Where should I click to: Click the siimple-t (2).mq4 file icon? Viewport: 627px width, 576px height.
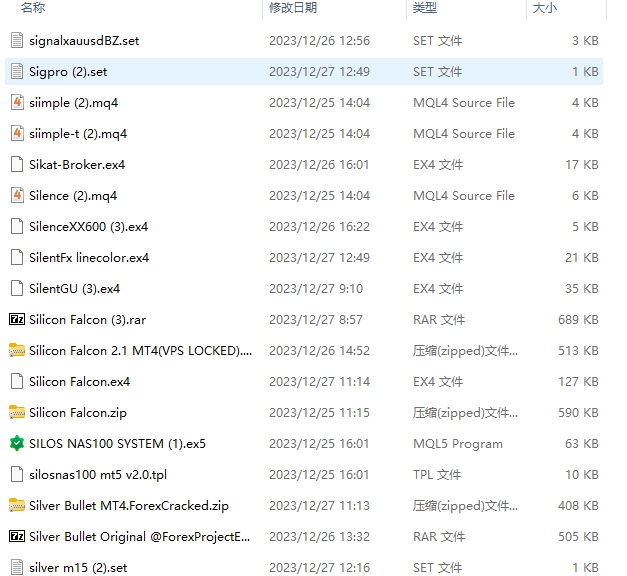16,133
